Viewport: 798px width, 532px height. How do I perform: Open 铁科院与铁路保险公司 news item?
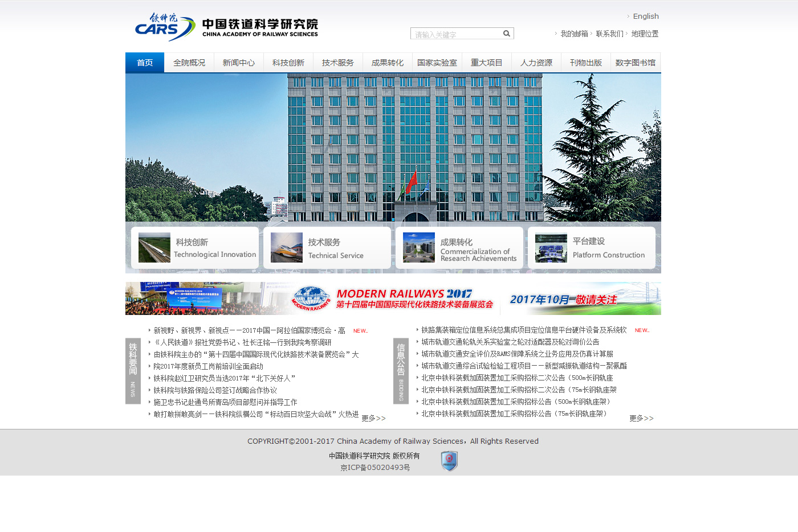(x=215, y=390)
